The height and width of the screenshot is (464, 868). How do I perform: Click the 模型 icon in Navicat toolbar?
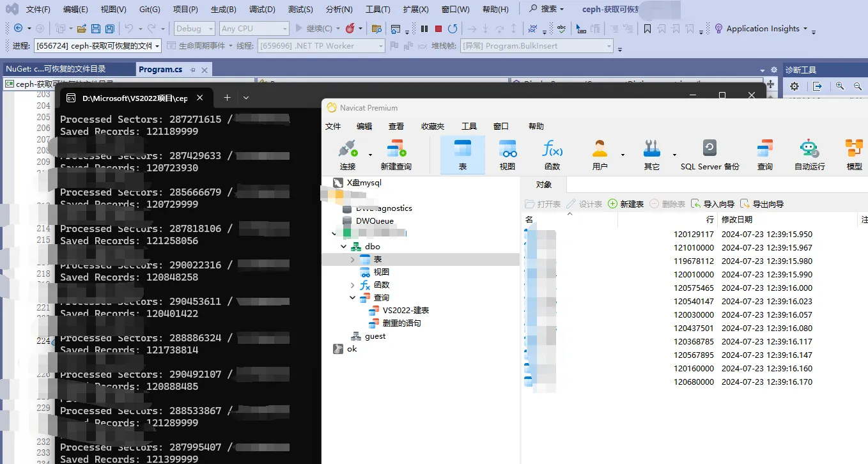point(855,153)
